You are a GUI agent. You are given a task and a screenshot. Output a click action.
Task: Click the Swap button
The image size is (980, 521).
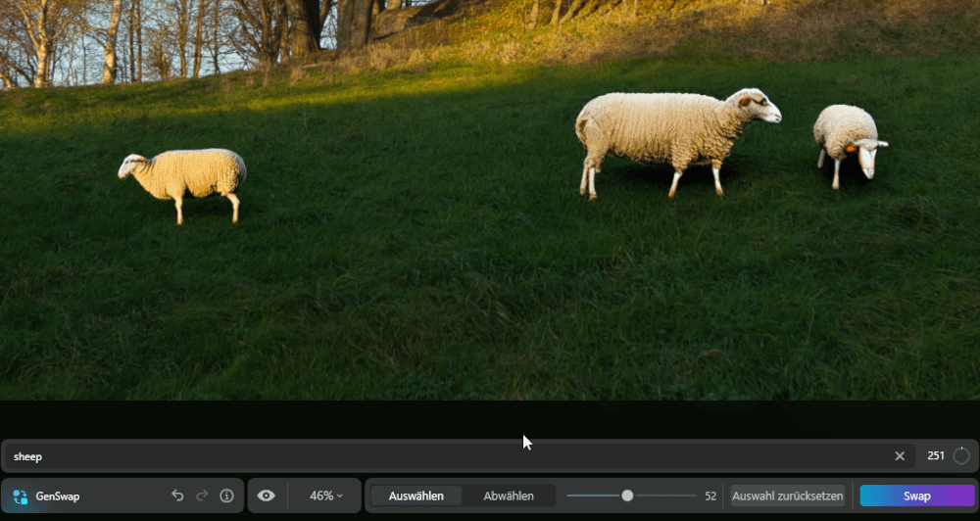(x=917, y=496)
